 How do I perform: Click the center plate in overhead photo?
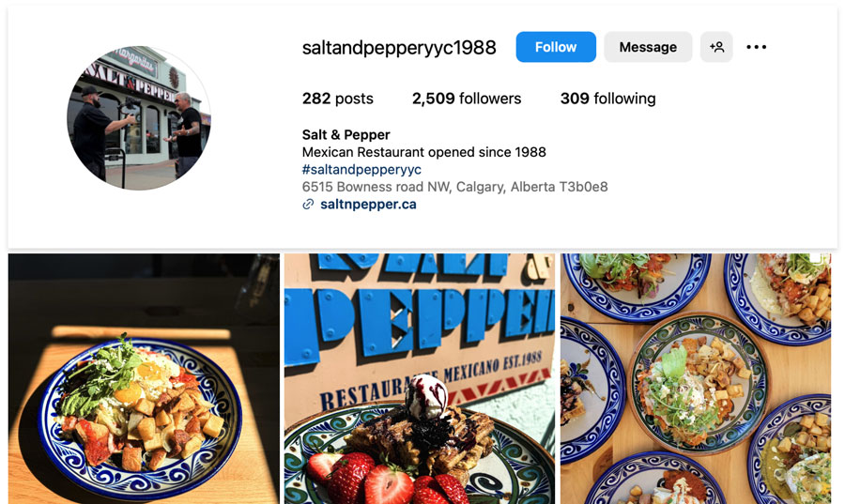699,383
